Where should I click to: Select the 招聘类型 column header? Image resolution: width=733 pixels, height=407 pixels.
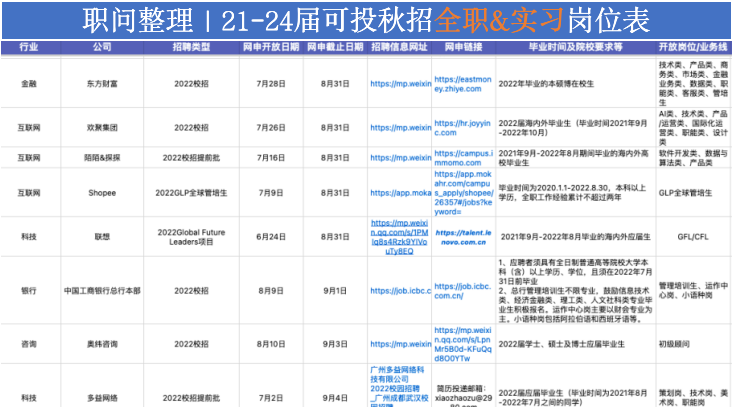pos(191,47)
